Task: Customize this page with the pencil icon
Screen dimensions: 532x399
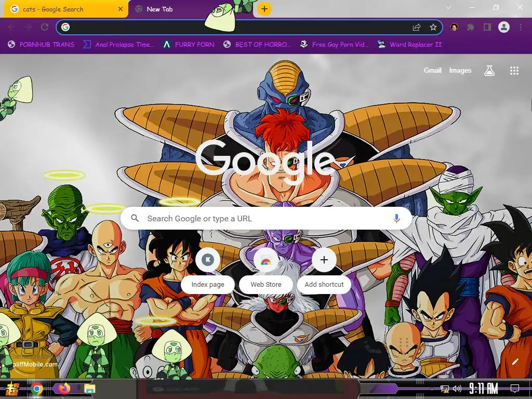Action: (515, 362)
